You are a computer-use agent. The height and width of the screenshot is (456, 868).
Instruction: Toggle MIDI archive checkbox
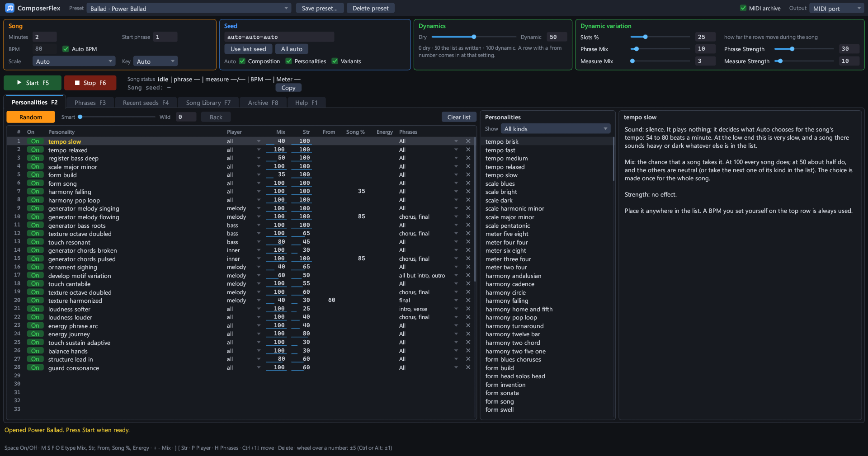pos(743,8)
